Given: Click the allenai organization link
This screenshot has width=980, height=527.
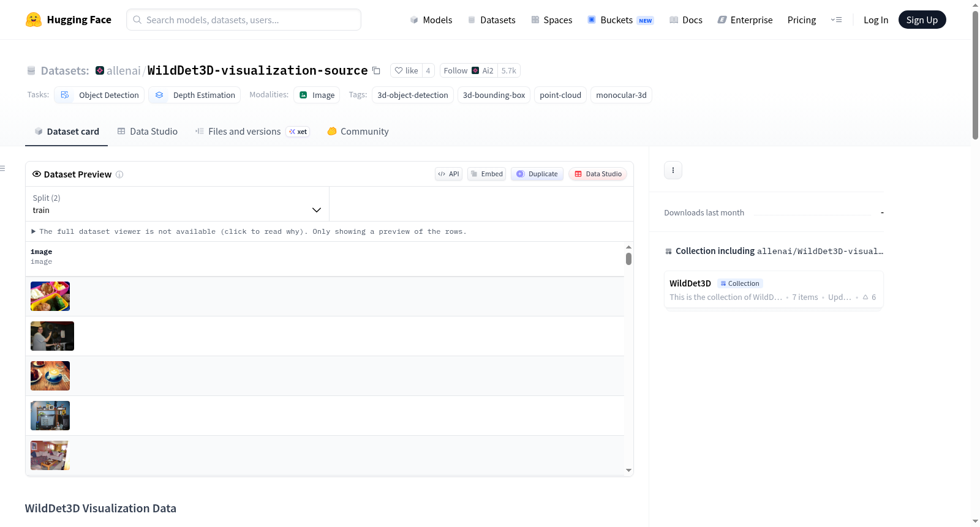Looking at the screenshot, I should (124, 70).
